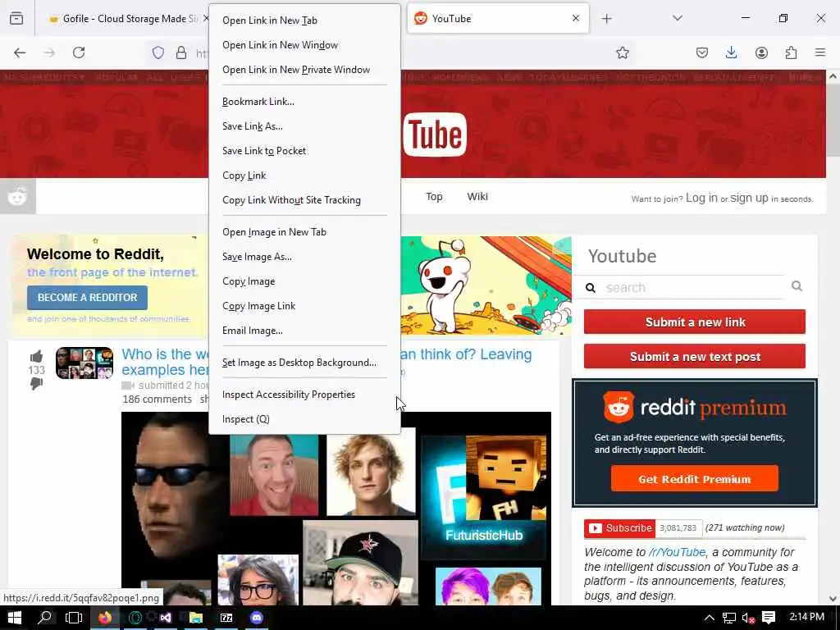Open the Extensions puzzle icon
Screen dimensions: 840x630
pyautogui.click(x=791, y=52)
